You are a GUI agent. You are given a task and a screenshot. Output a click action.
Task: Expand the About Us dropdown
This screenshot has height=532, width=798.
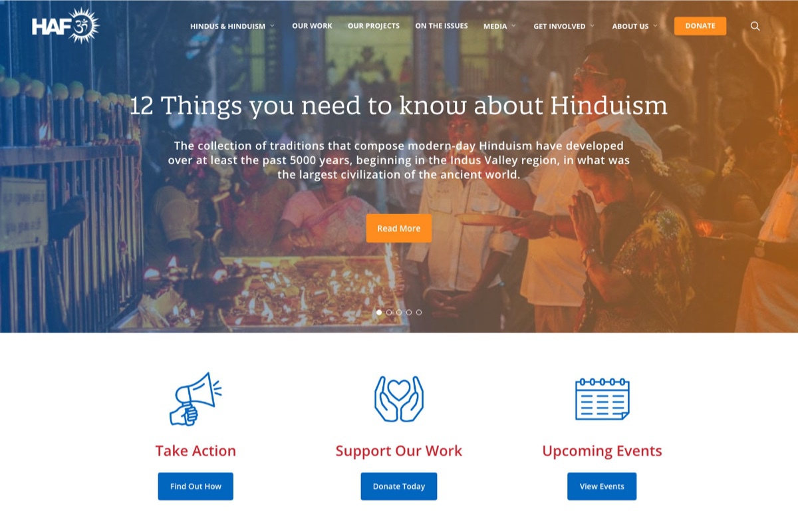634,26
